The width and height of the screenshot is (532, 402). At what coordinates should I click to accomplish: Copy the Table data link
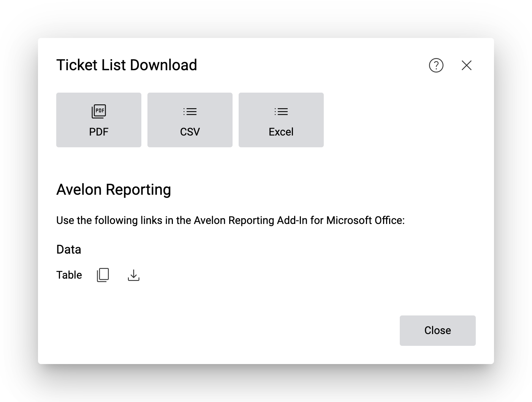(103, 275)
